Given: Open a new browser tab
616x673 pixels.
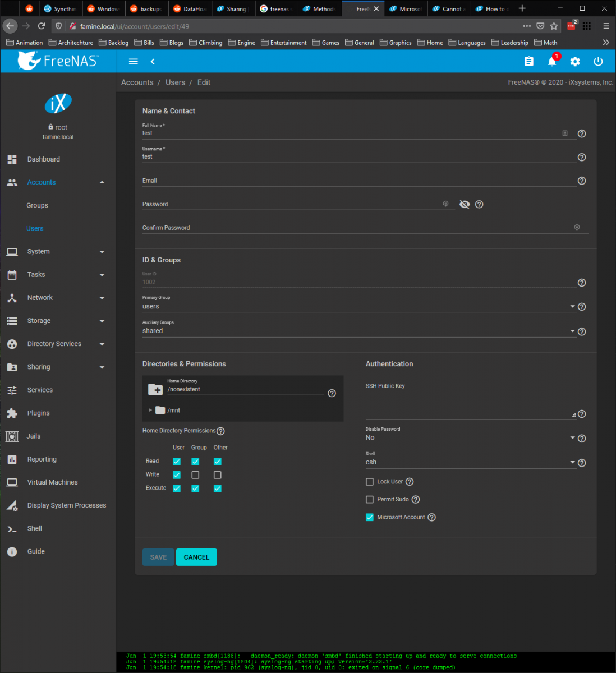Looking at the screenshot, I should 522,8.
